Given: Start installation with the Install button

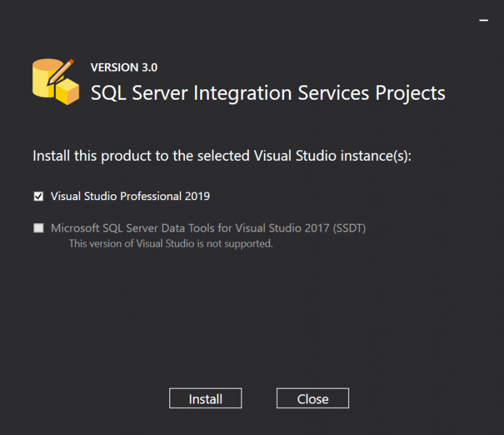Looking at the screenshot, I should [205, 398].
